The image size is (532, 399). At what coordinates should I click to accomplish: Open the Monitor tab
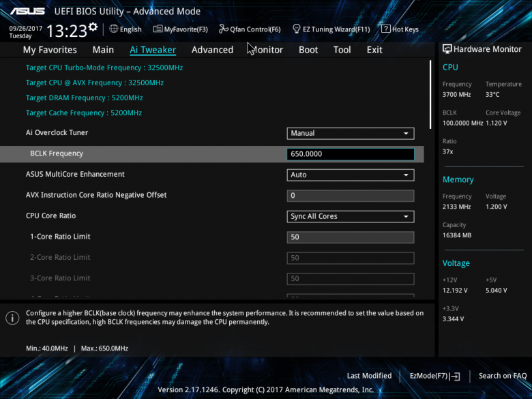[x=267, y=50]
